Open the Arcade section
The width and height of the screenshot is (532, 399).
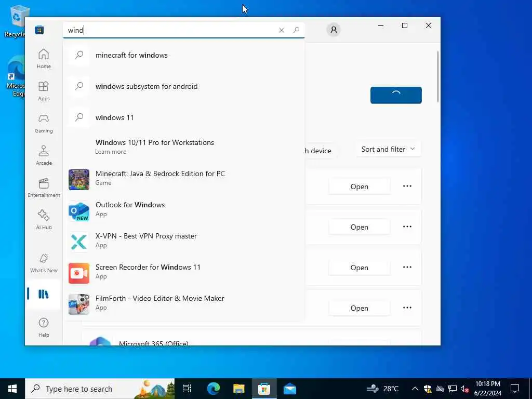tap(44, 155)
